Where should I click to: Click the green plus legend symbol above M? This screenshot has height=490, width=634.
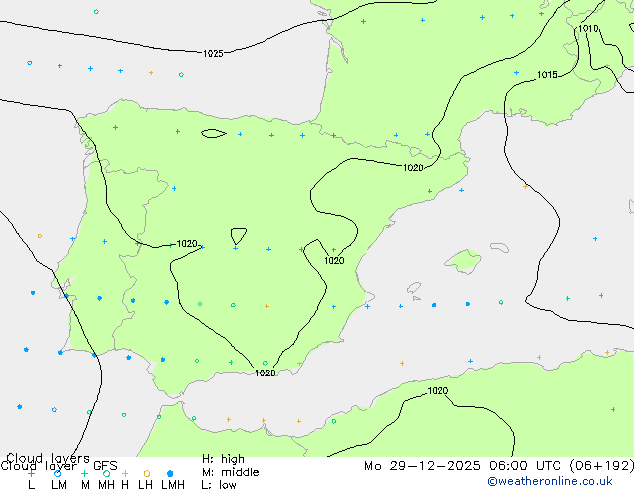(x=84, y=473)
